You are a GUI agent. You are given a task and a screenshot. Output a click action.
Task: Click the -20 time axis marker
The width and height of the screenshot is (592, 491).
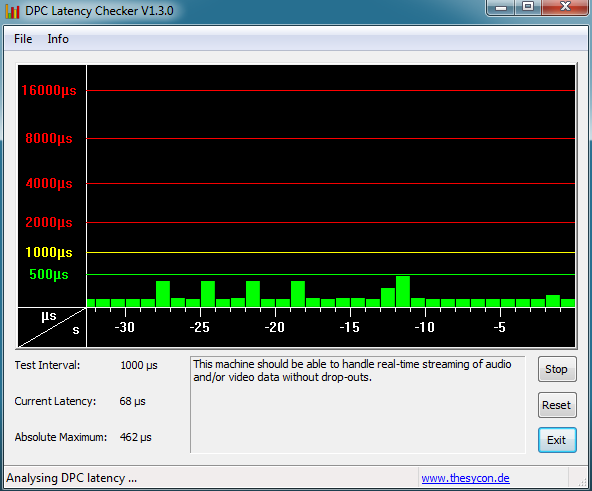point(274,327)
